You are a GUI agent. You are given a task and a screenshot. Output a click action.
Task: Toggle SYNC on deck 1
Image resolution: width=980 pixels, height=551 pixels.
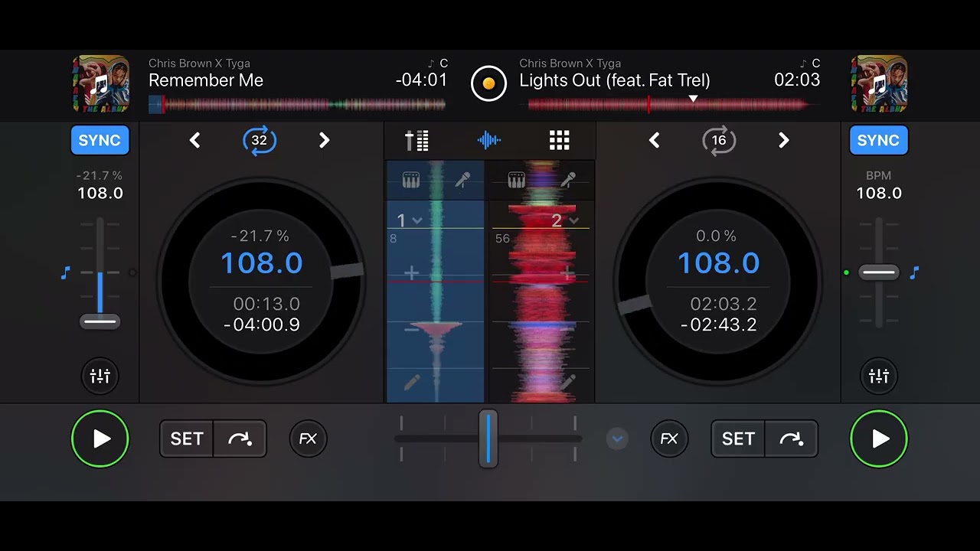tap(100, 140)
